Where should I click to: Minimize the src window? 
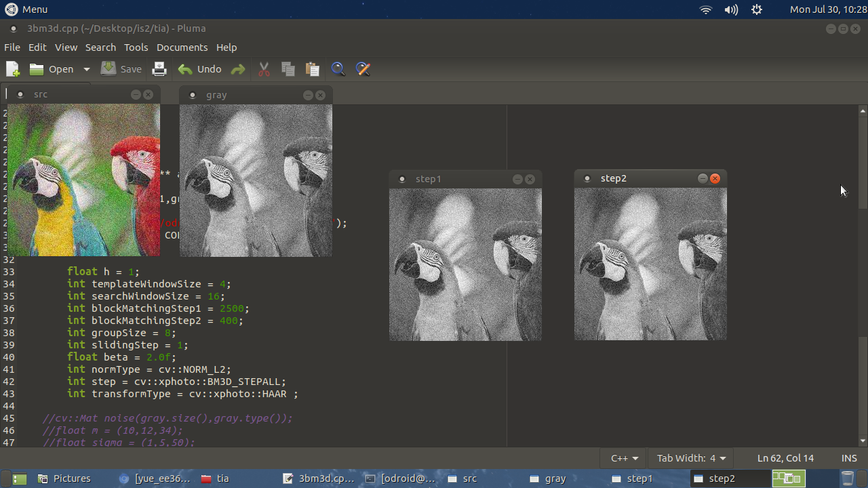click(x=136, y=94)
